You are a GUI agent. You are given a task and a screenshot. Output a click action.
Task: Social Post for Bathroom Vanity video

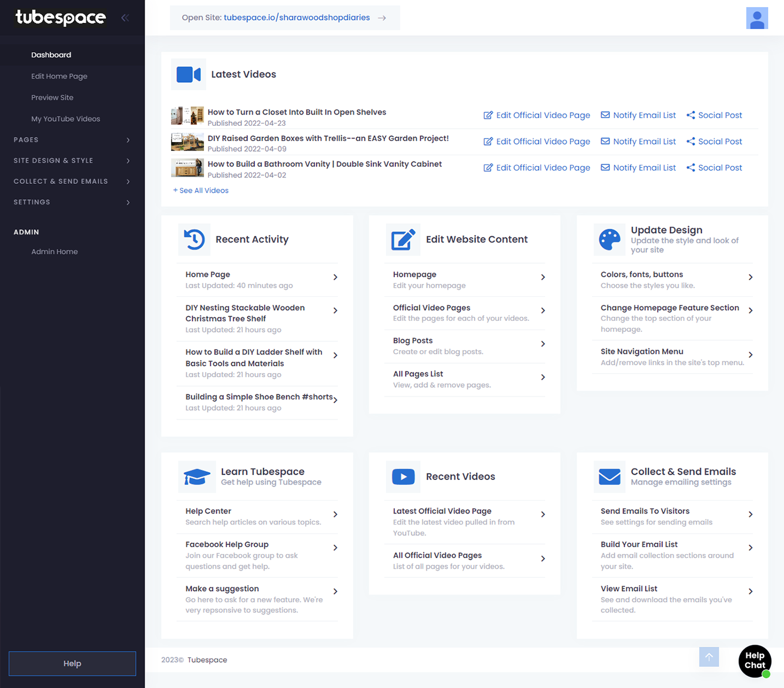[714, 167]
